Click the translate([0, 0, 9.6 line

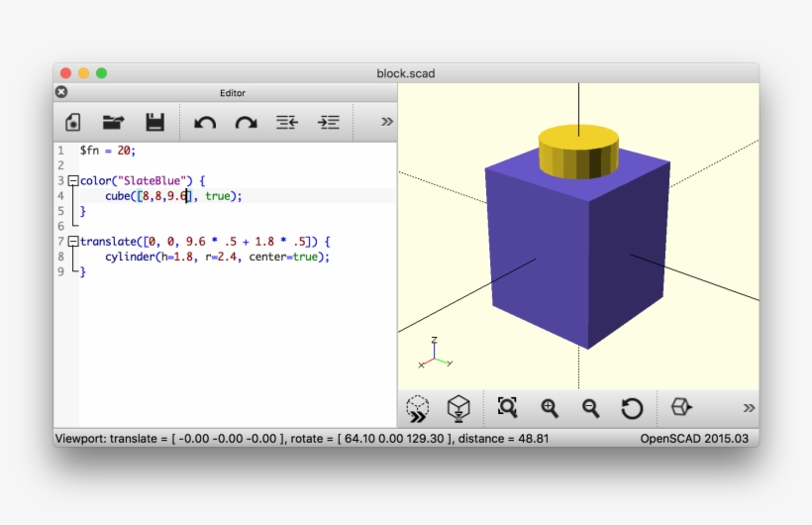205,242
